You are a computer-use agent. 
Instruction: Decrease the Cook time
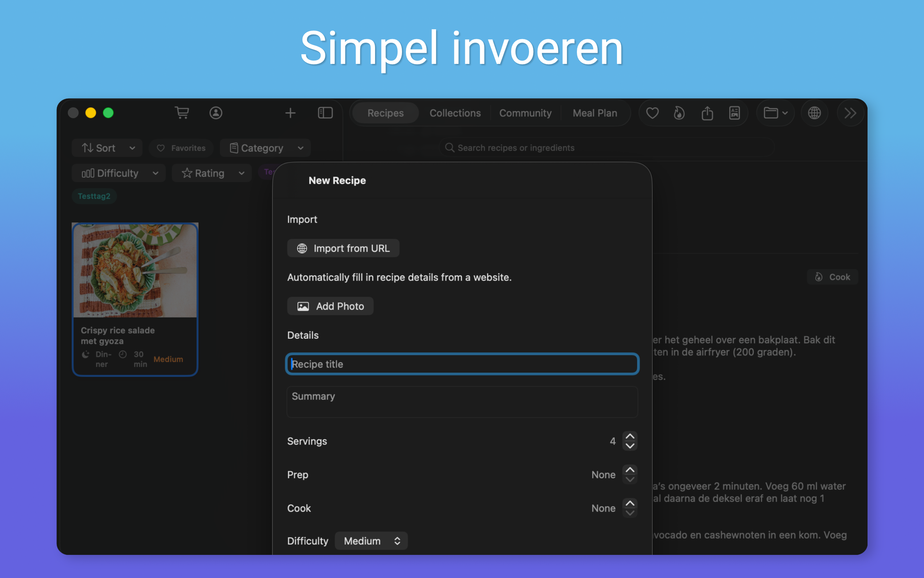630,513
